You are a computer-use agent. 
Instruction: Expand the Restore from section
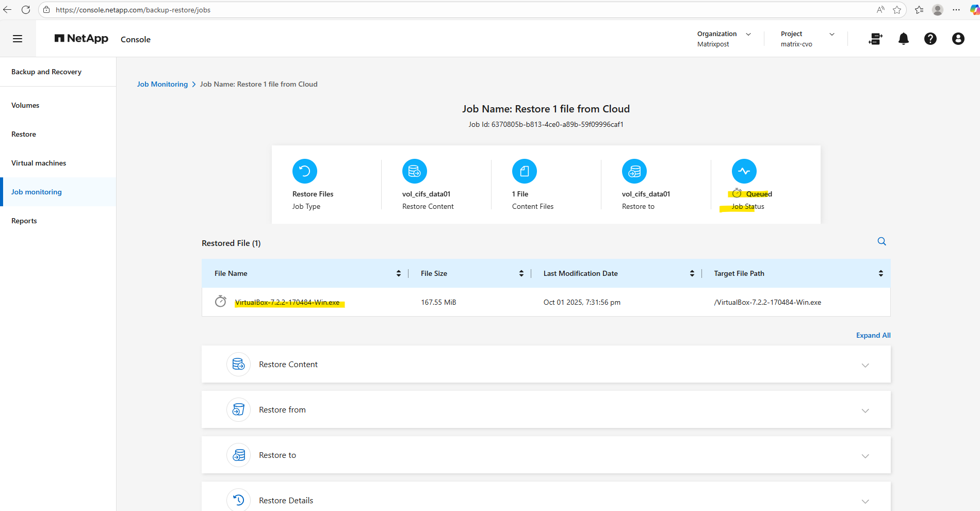pyautogui.click(x=865, y=410)
